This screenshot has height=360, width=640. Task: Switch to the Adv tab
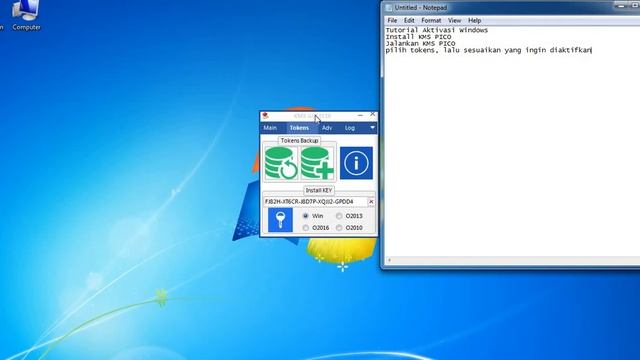[327, 128]
